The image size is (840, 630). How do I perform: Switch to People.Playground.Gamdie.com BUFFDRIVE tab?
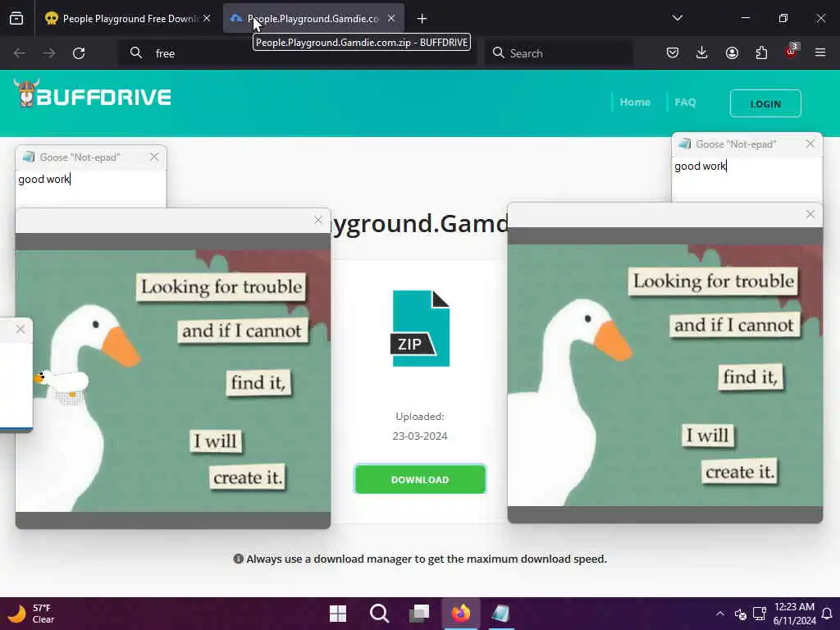pyautogui.click(x=313, y=19)
